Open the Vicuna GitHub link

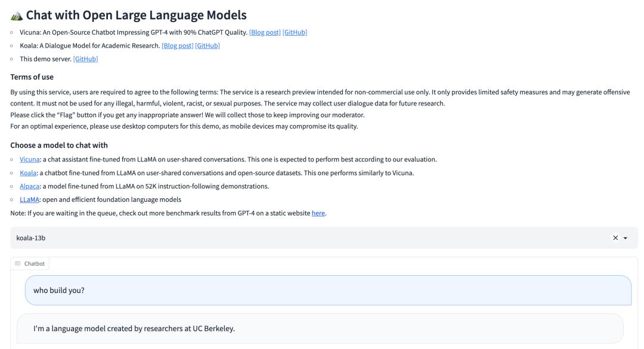(x=295, y=32)
